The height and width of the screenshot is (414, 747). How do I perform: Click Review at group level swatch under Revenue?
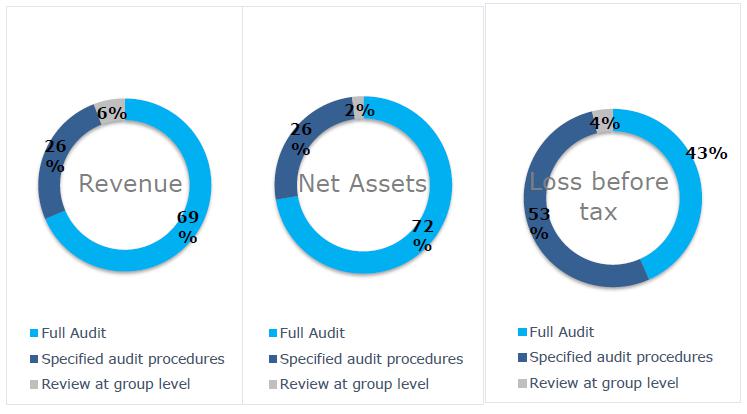pos(34,385)
